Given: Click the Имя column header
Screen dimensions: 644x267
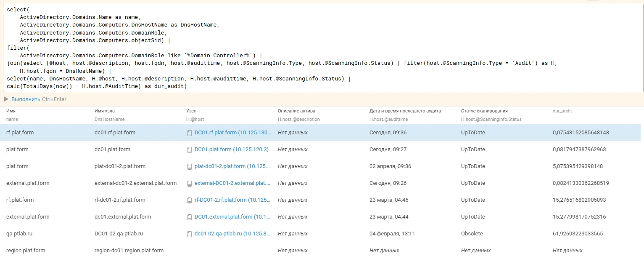Looking at the screenshot, I should [11, 111].
